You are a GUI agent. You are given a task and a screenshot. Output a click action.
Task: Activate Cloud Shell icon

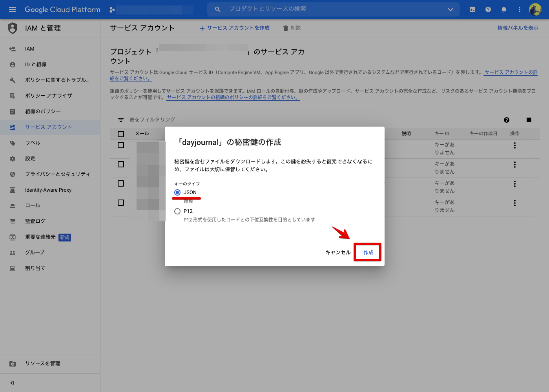click(472, 9)
